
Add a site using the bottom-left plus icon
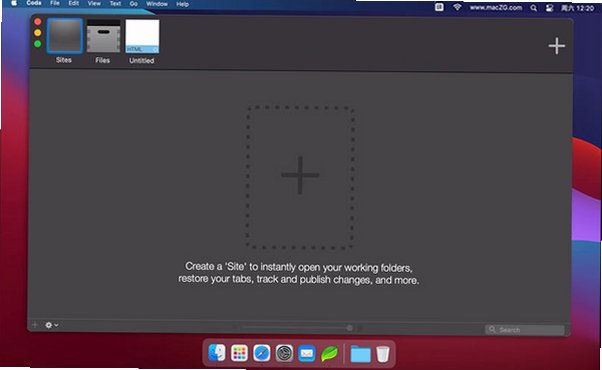tap(35, 325)
